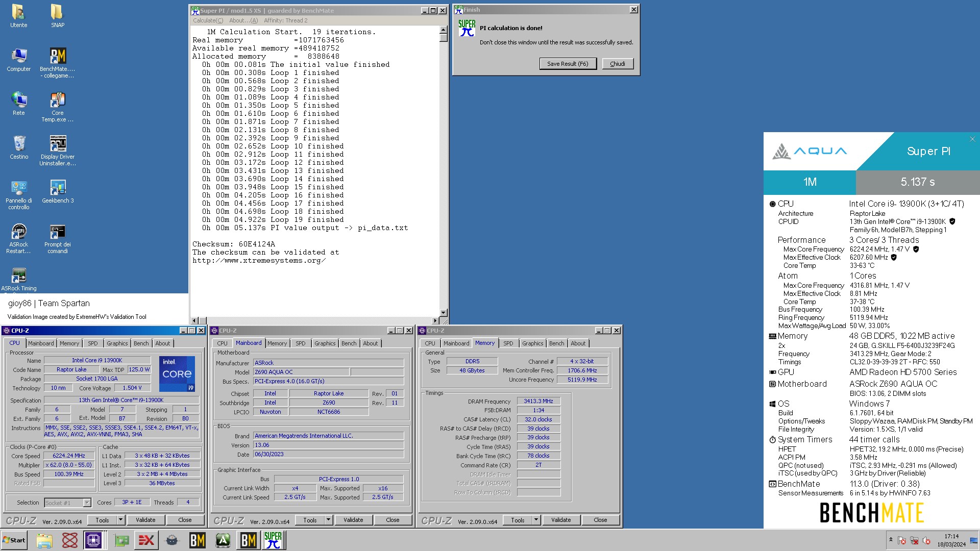Image resolution: width=980 pixels, height=551 pixels.
Task: Click the Intel Core i9 logo in CPU-Z
Action: (177, 373)
